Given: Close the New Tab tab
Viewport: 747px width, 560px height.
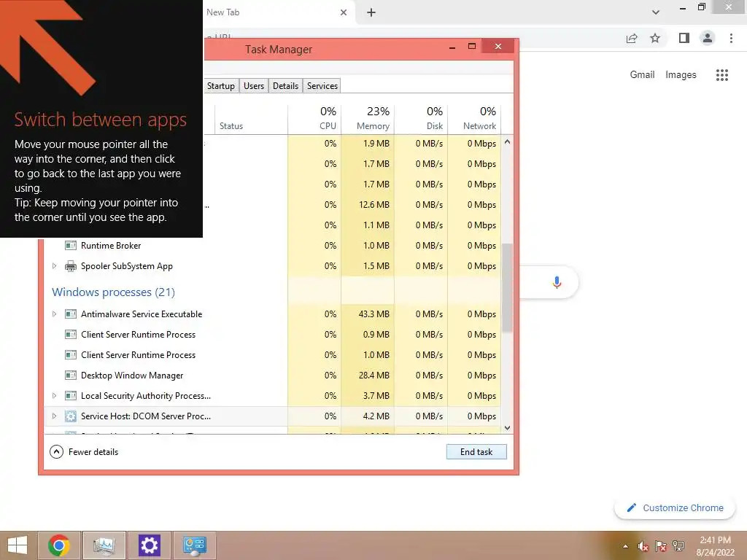Looking at the screenshot, I should [344, 12].
